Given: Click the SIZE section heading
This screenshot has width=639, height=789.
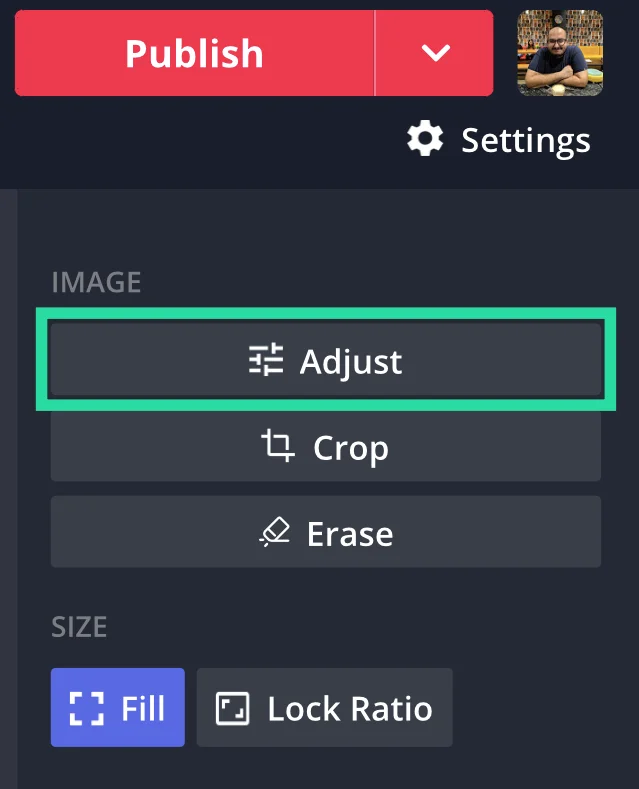Looking at the screenshot, I should click(79, 628).
